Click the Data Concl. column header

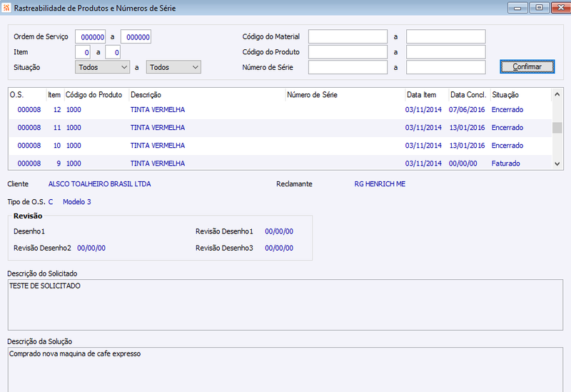click(469, 95)
